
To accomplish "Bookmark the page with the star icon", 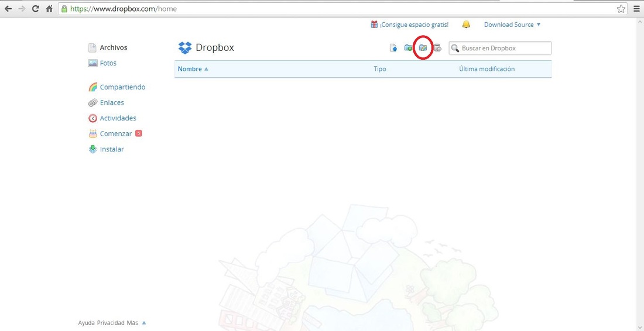I will click(x=621, y=9).
